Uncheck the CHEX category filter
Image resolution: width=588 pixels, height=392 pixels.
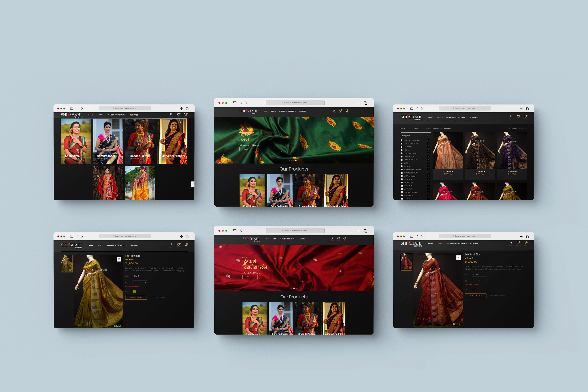pos(401,163)
